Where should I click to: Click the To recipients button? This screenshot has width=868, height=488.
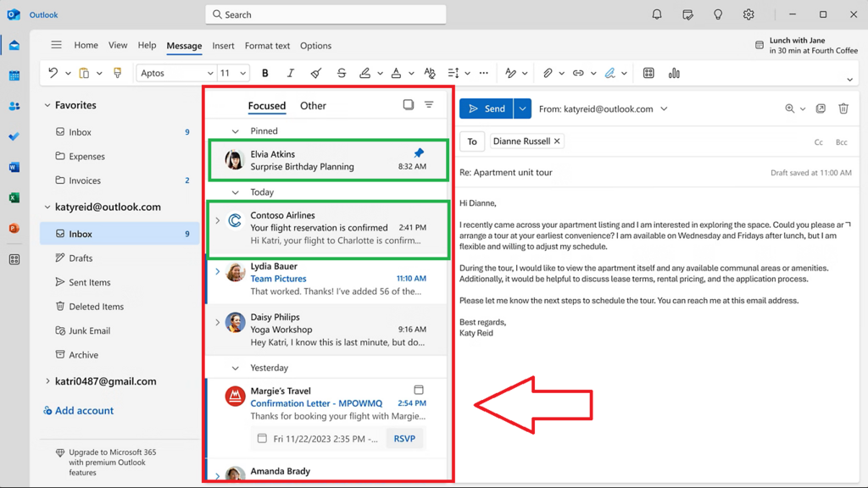tap(472, 141)
